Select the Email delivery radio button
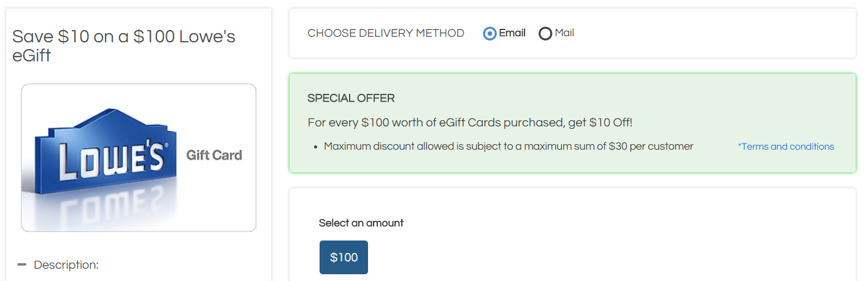Viewport: 868px width, 281px height. point(490,34)
